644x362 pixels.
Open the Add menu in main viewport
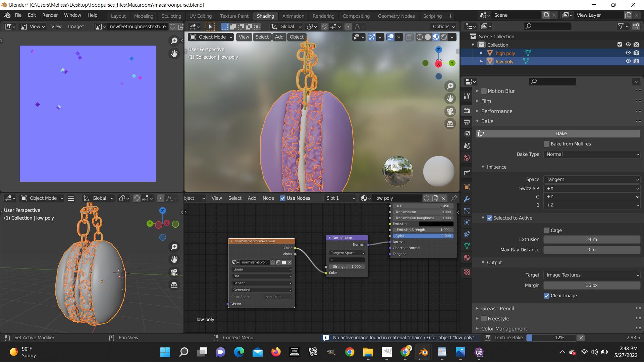click(x=279, y=37)
